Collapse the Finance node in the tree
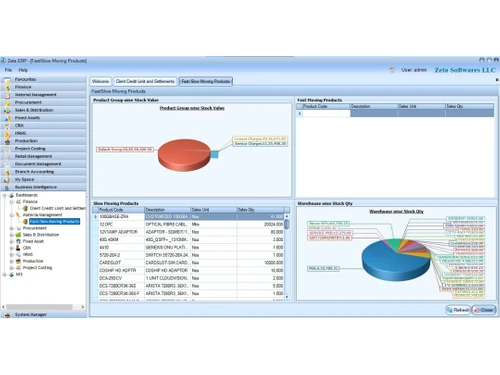This screenshot has height=375, width=500. 11,202
